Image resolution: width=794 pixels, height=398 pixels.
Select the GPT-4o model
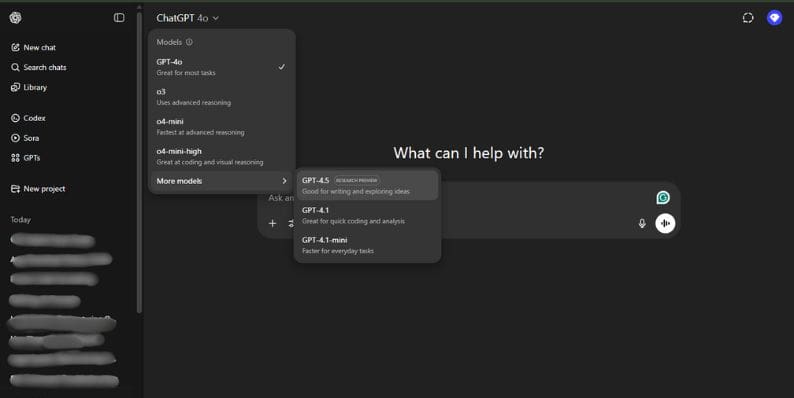[x=221, y=67]
